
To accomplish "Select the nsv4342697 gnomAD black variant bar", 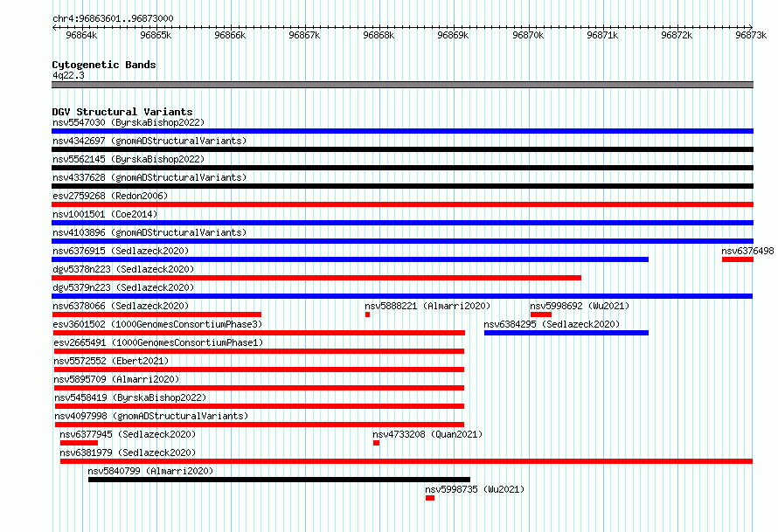I will (402, 149).
